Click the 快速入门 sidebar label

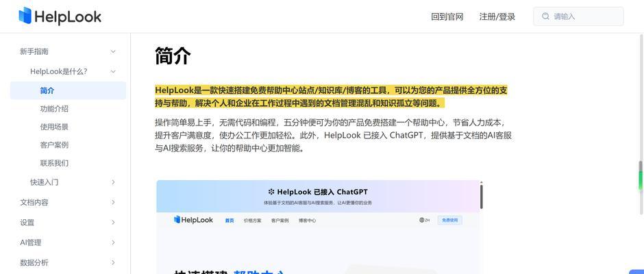(45, 182)
